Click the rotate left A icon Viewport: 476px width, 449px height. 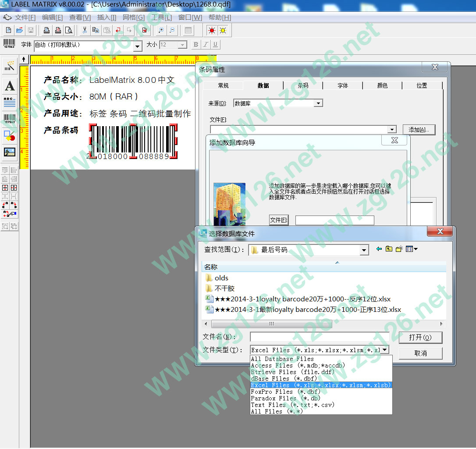[x=5, y=205]
